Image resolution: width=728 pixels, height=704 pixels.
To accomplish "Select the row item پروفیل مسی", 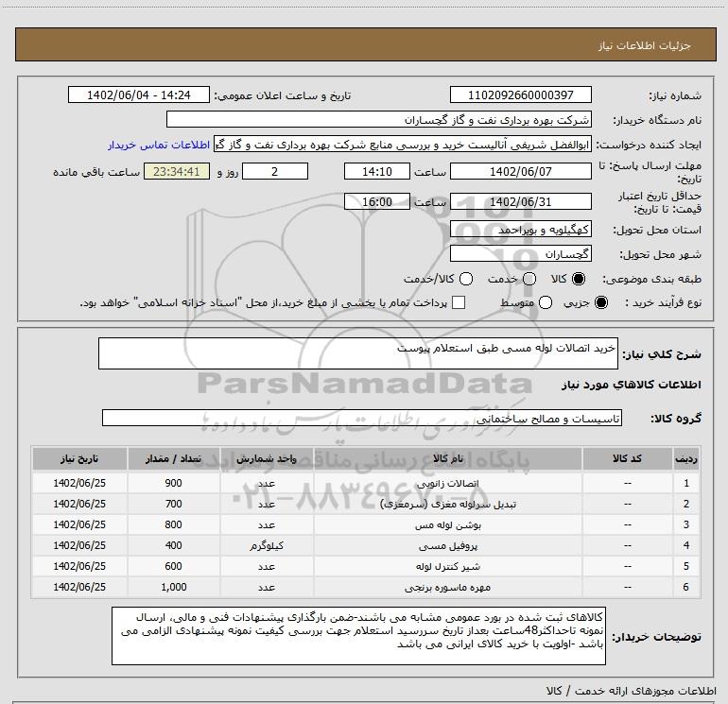I will click(x=447, y=546).
